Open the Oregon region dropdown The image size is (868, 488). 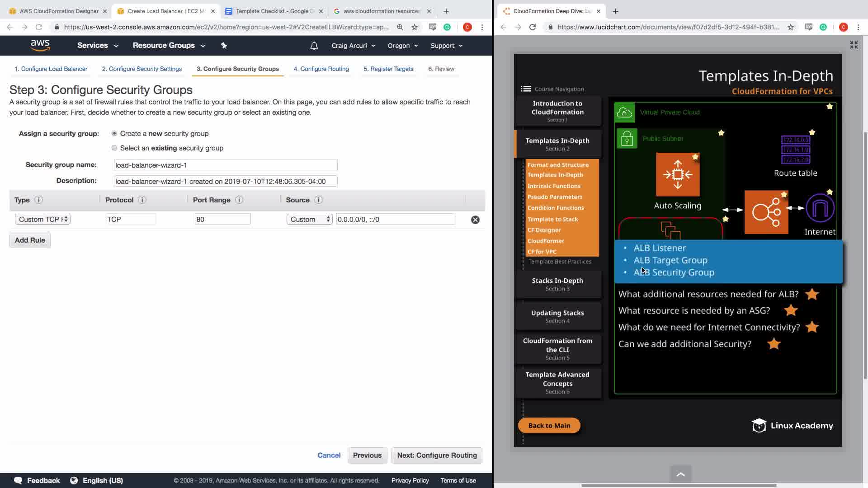(x=402, y=46)
